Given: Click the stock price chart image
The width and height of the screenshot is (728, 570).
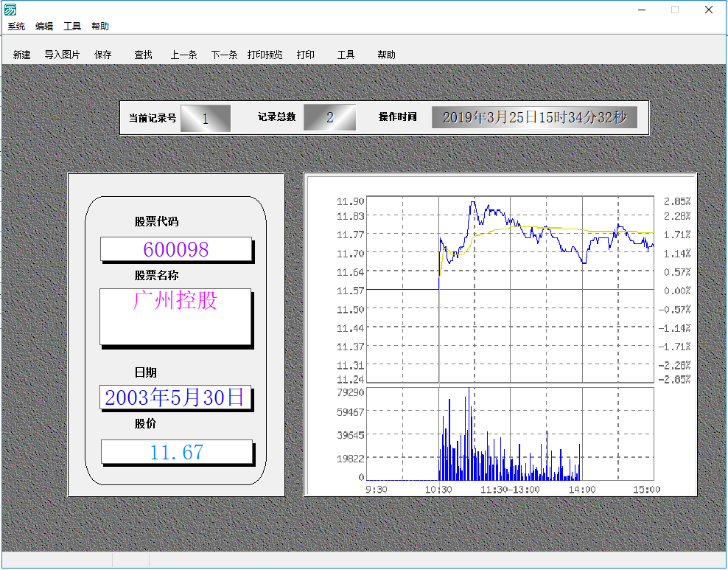Looking at the screenshot, I should [500, 335].
